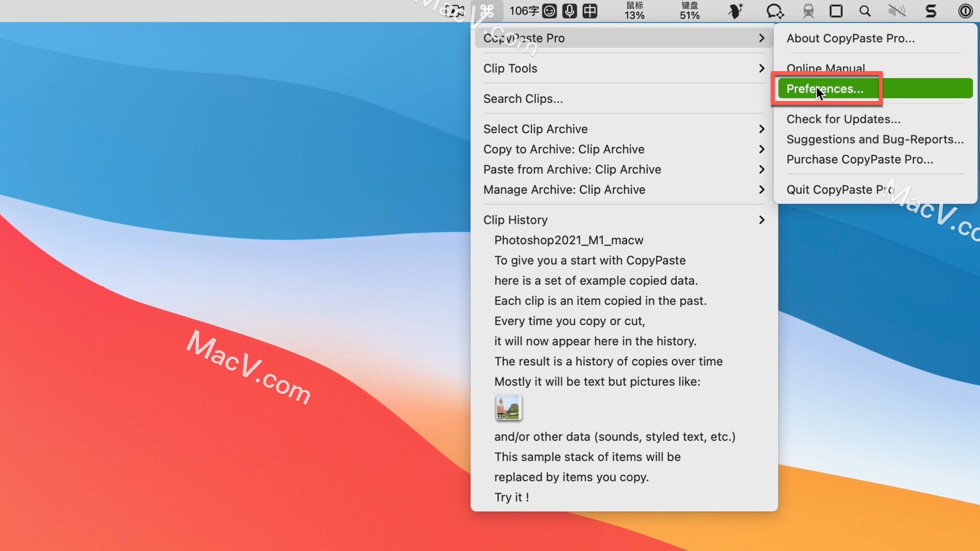Select clip 'This sample stack of items will be'

pyautogui.click(x=624, y=457)
